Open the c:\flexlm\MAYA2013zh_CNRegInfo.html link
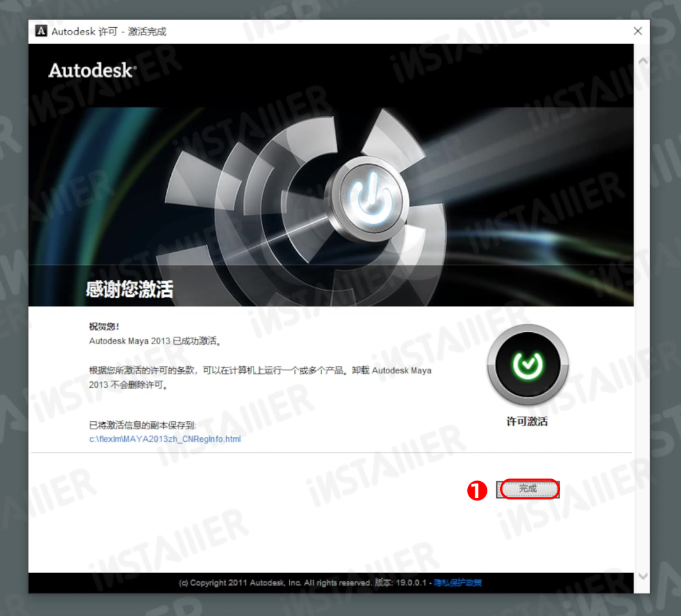681x616 pixels. [165, 439]
